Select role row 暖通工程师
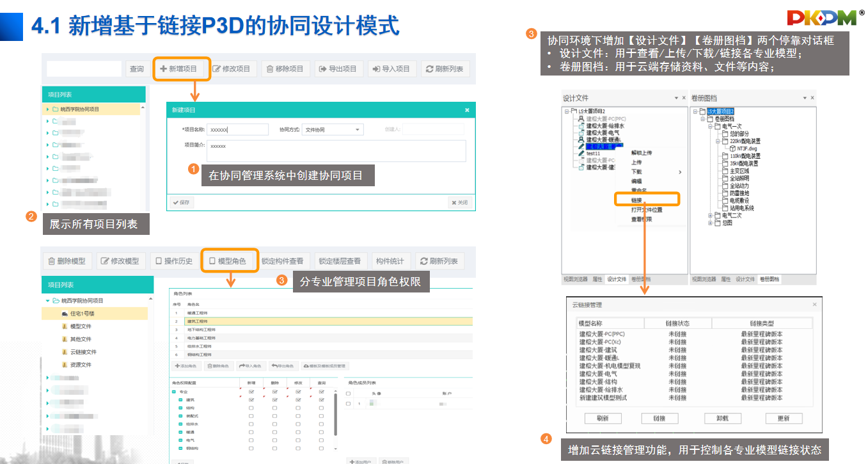The width and height of the screenshot is (868, 464). pyautogui.click(x=322, y=312)
